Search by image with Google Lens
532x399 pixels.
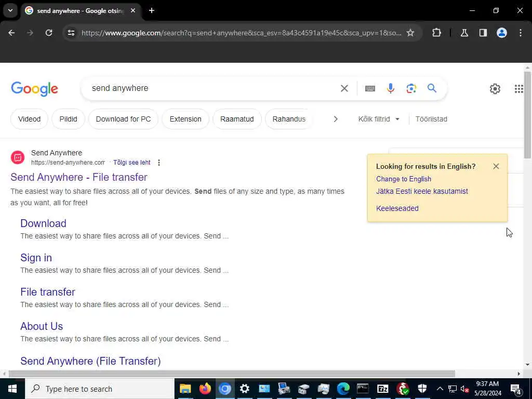point(411,88)
